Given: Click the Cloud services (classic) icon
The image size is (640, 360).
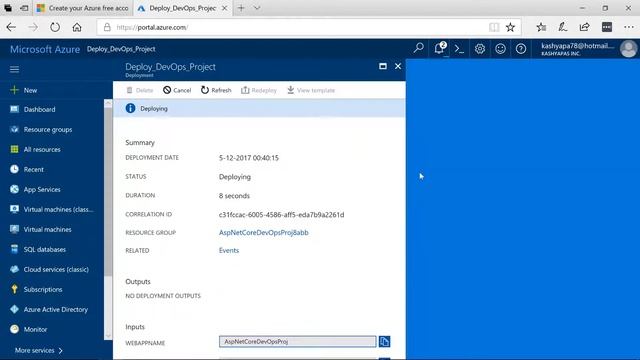Looking at the screenshot, I should pyautogui.click(x=14, y=269).
